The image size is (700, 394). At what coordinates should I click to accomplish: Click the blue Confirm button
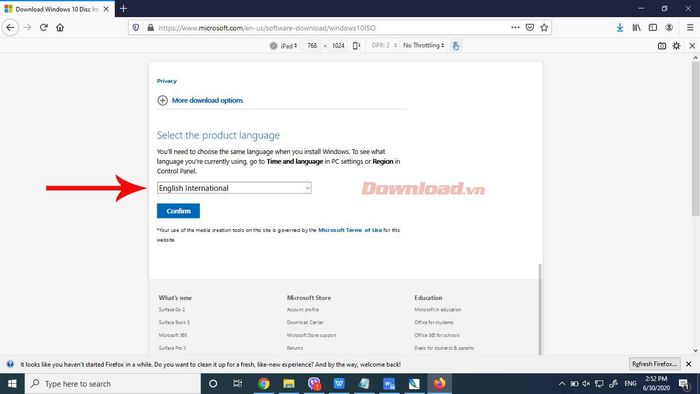[178, 211]
